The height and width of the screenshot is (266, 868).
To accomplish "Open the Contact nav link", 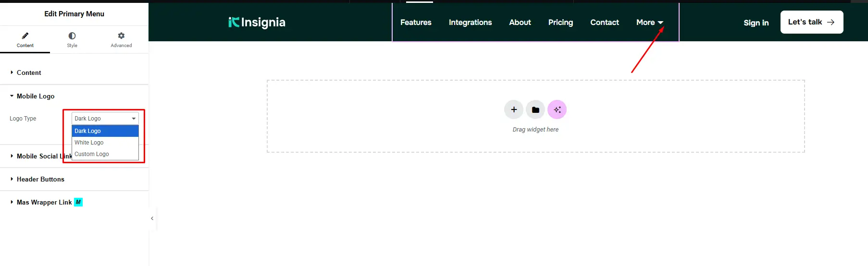I will 605,22.
